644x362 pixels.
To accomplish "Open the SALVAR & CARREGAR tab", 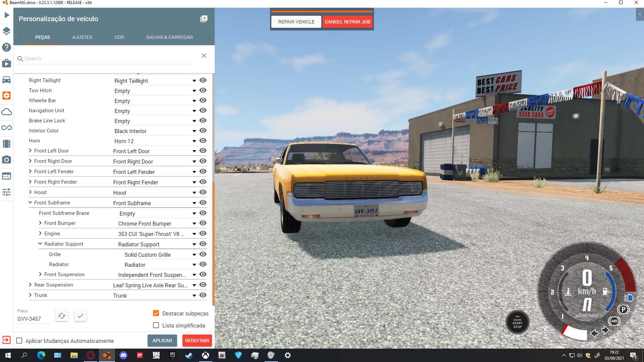I will 169,37.
